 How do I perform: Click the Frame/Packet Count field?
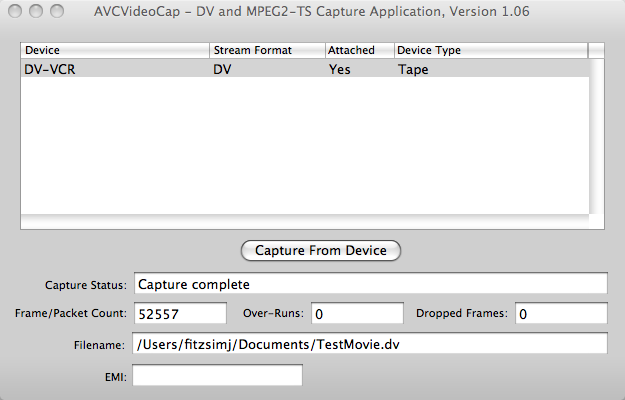(x=180, y=313)
